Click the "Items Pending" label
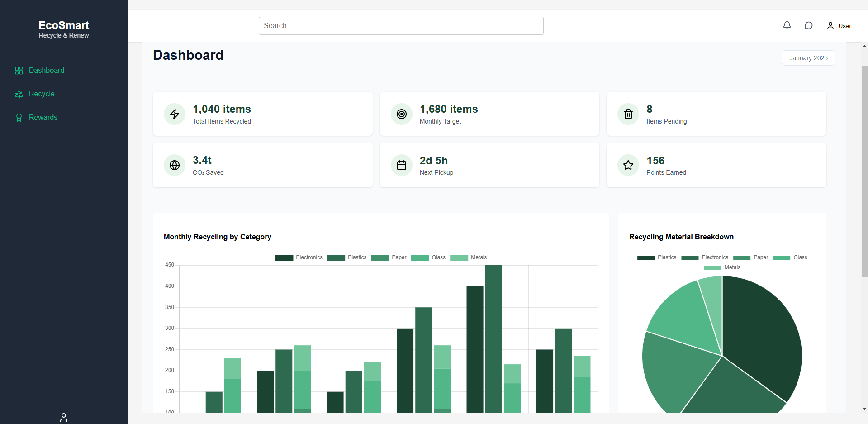The width and height of the screenshot is (868, 424). 667,121
